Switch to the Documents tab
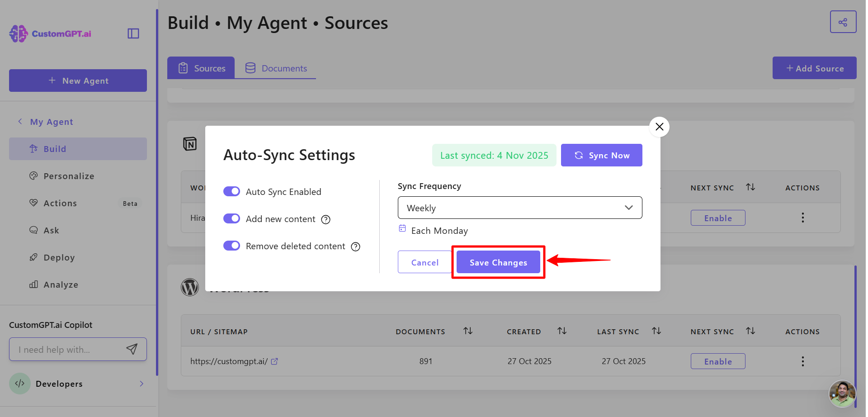The width and height of the screenshot is (868, 417). (x=276, y=68)
